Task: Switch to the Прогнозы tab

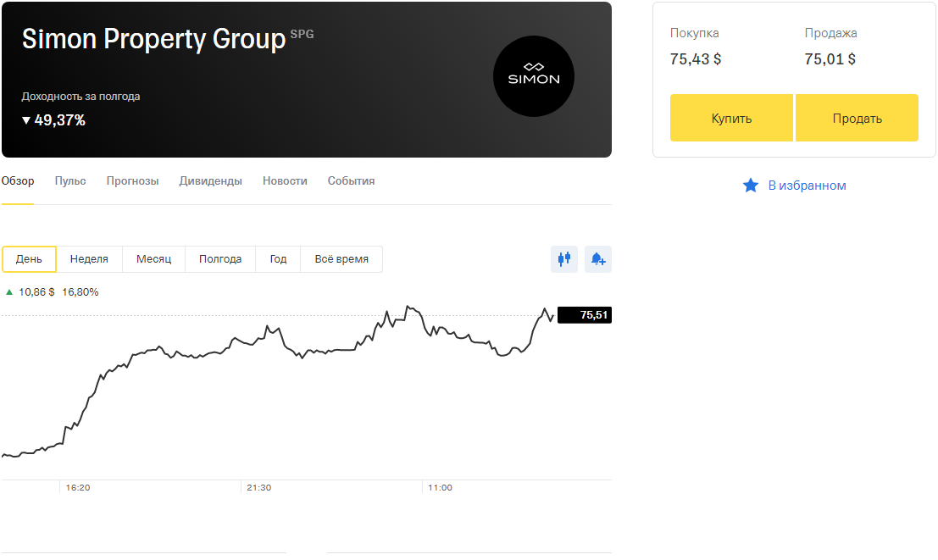Action: [x=132, y=181]
